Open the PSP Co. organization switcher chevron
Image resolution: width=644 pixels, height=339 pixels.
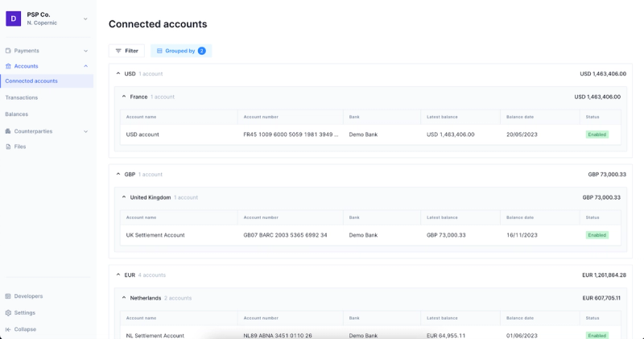pyautogui.click(x=85, y=19)
